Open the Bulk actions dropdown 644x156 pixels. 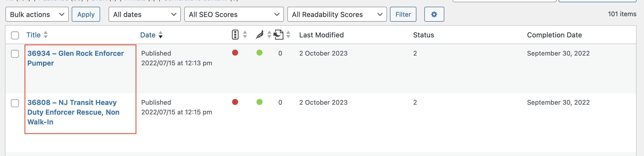(x=37, y=14)
